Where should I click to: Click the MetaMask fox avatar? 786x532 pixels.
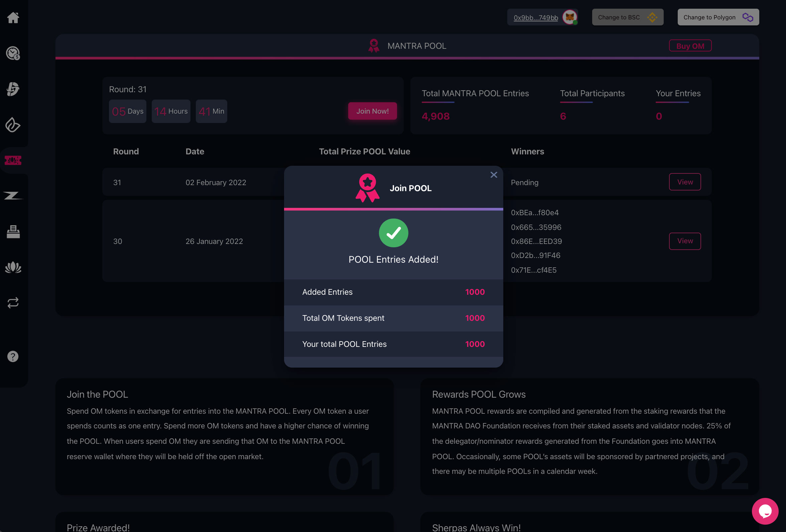pos(570,17)
